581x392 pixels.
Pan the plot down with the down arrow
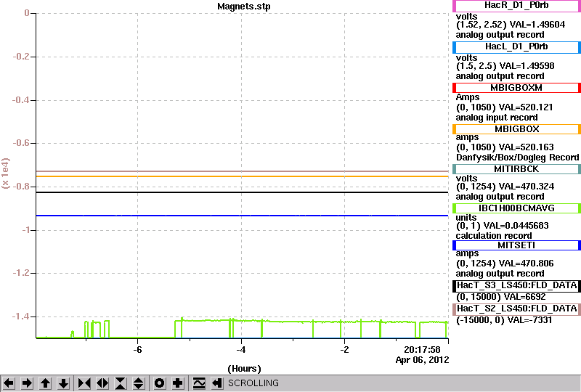[x=63, y=383]
